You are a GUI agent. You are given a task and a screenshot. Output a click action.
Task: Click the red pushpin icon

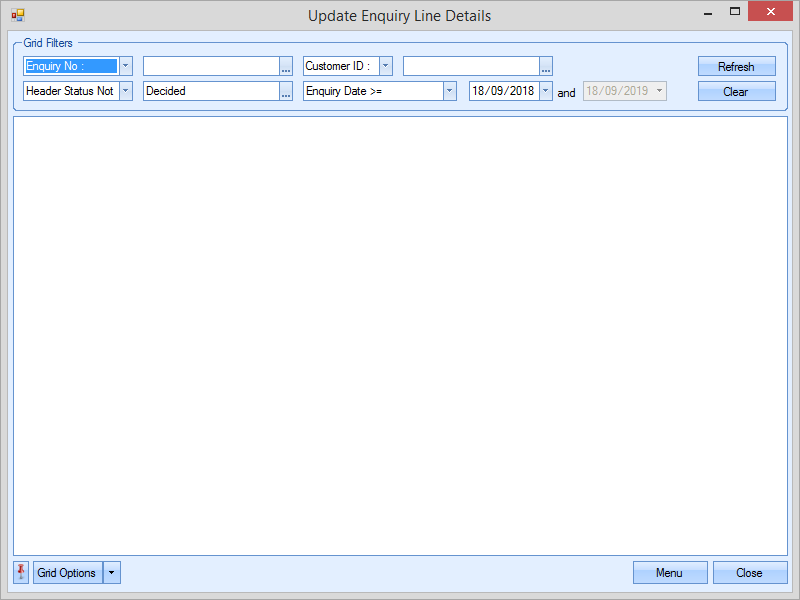click(21, 572)
